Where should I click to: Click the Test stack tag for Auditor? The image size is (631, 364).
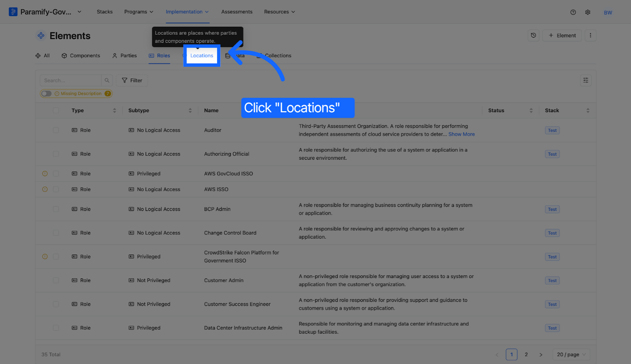(552, 131)
